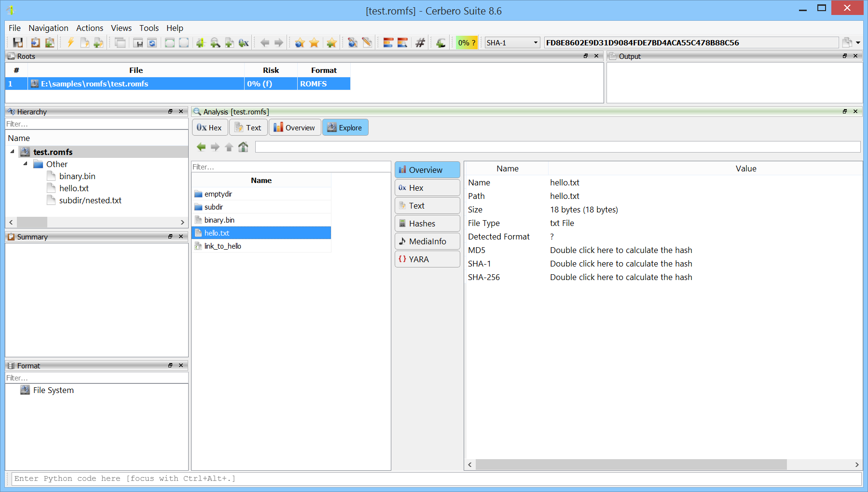Click the floppy disk save icon

tap(18, 43)
